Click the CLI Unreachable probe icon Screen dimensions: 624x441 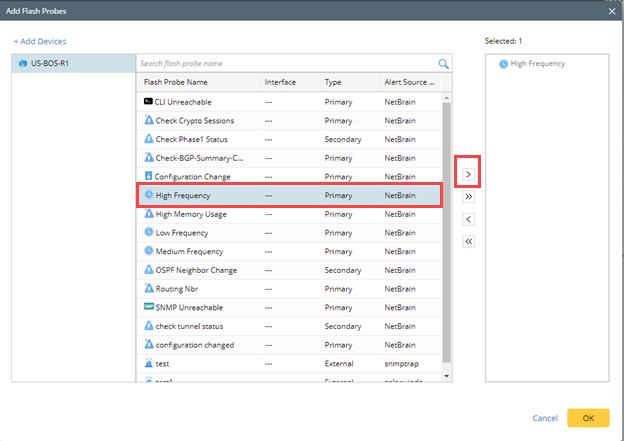[148, 102]
